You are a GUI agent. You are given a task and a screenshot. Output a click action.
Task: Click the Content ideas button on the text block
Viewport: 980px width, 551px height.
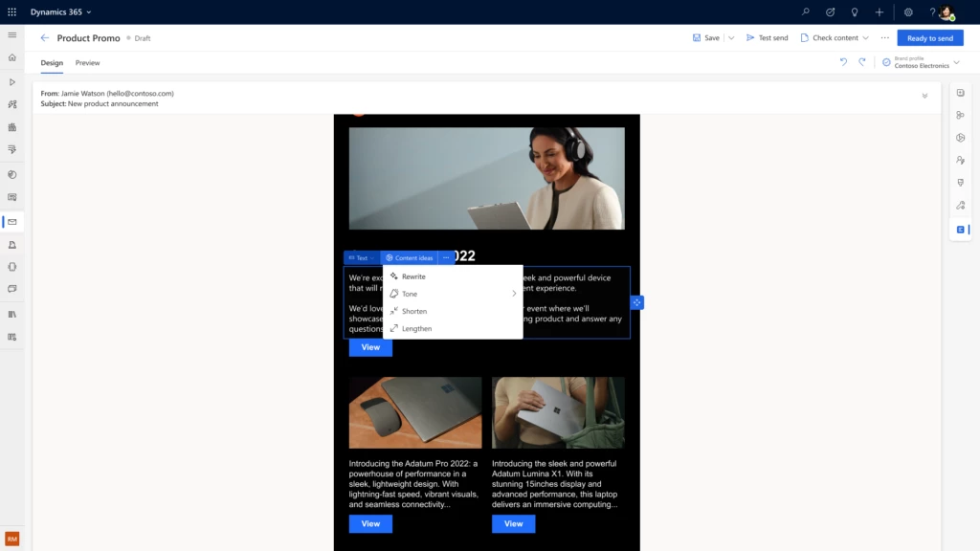pos(409,257)
